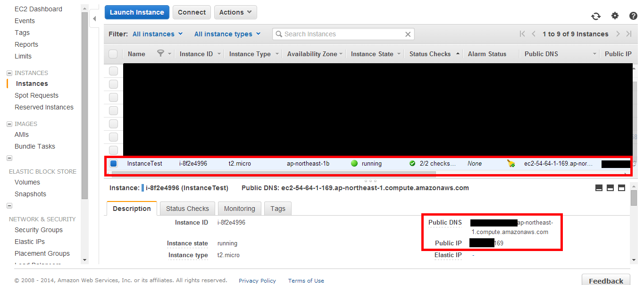Check the second instance row checkbox
The width and height of the screenshot is (644, 285).
[113, 84]
